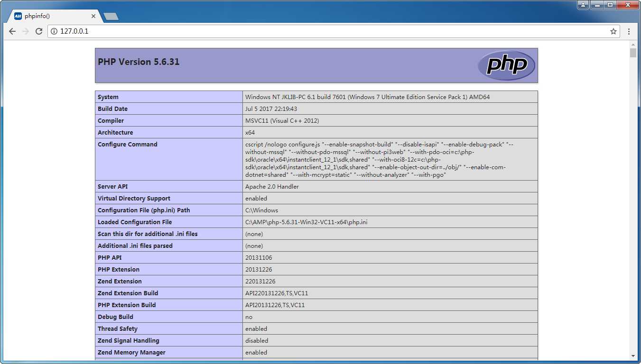The height and width of the screenshot is (364, 641).
Task: Click the MSVC11 (Visual C++ 2012) value
Action: 282,121
